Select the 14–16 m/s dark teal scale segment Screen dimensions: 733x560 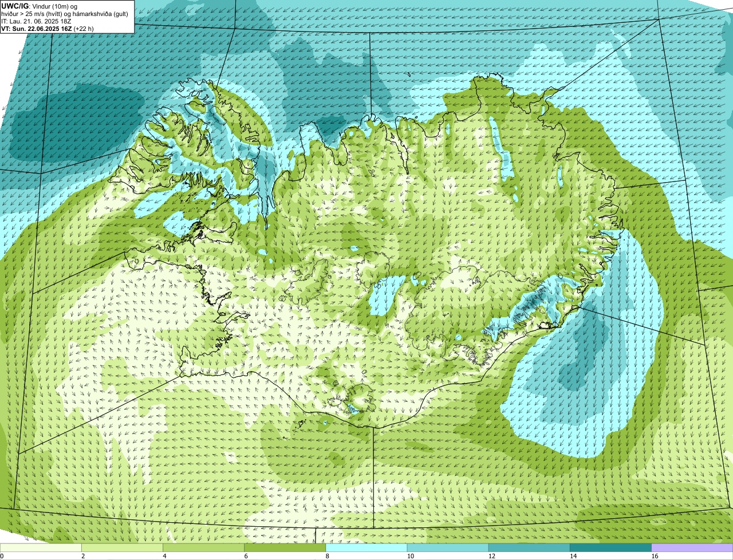[611, 548]
